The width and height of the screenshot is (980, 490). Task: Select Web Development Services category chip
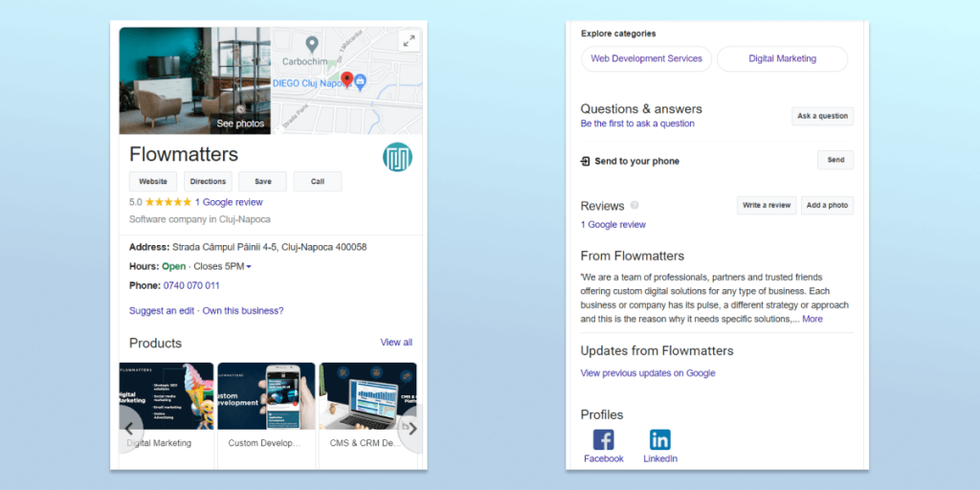647,58
